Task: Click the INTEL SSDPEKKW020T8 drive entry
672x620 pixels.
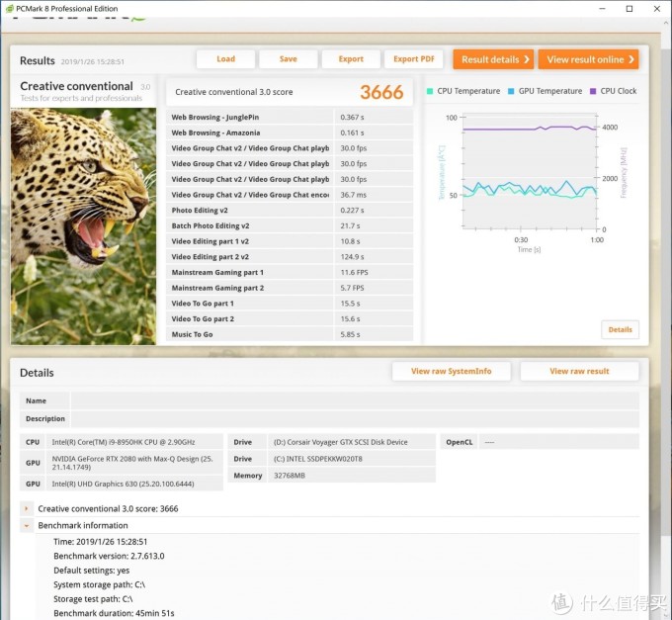Action: tap(317, 459)
